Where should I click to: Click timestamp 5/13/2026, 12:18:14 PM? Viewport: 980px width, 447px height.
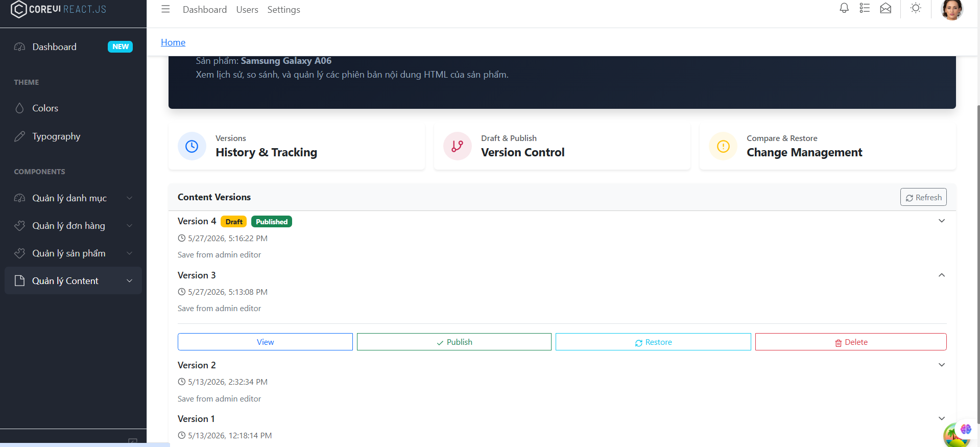click(x=230, y=435)
